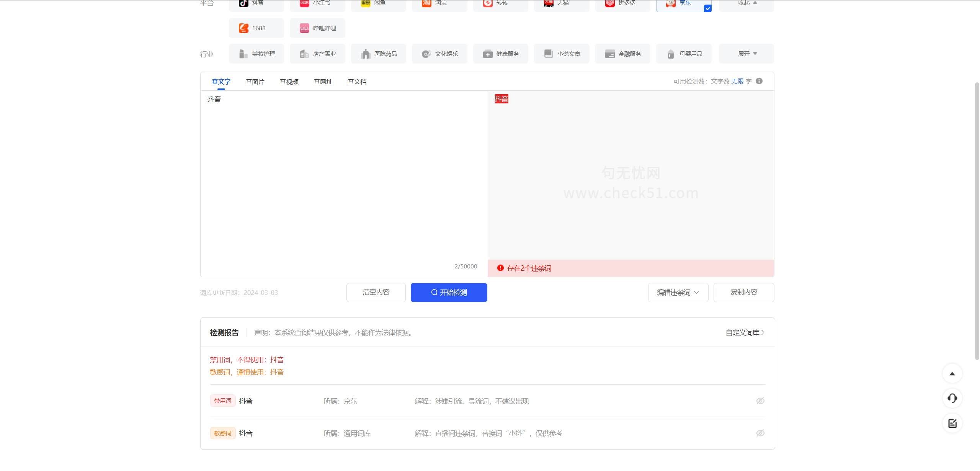The height and width of the screenshot is (471, 980).
Task: Click the 敏感词，谨慎使用：抖音 summary line
Action: (247, 372)
